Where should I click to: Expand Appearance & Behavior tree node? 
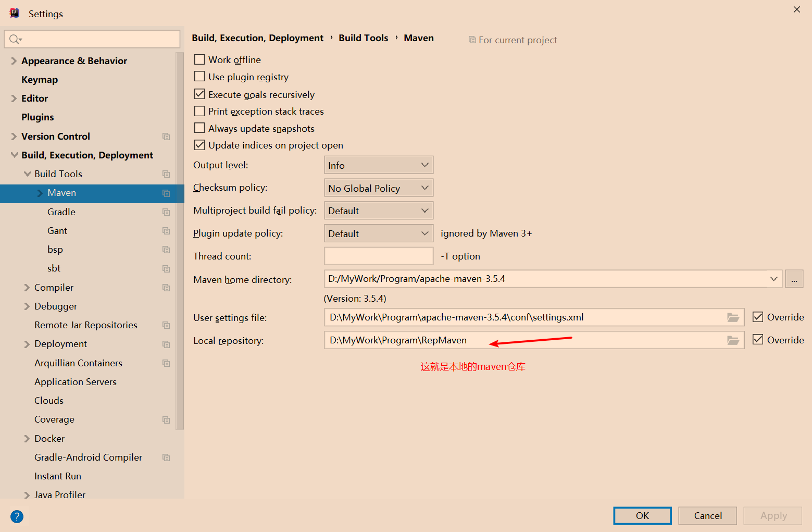pos(14,61)
